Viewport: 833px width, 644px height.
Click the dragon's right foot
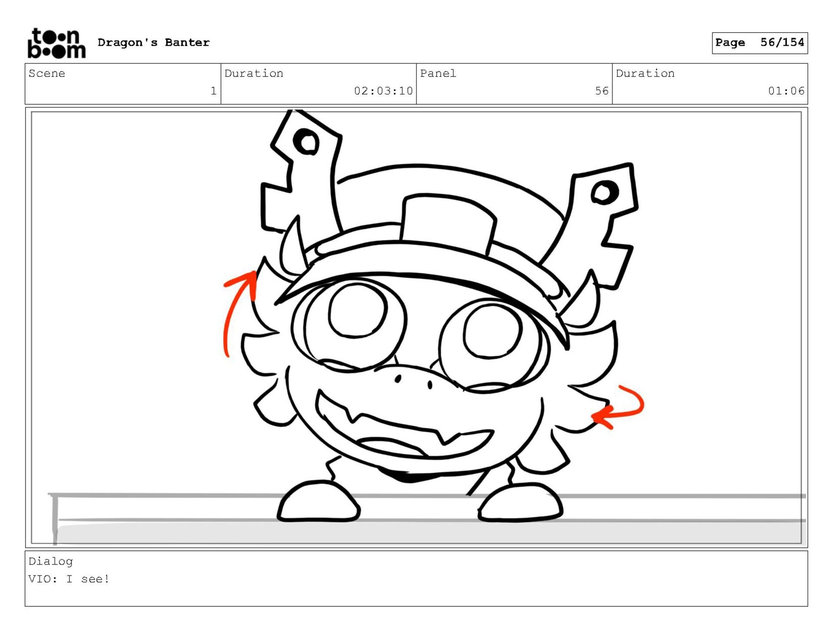click(x=521, y=503)
